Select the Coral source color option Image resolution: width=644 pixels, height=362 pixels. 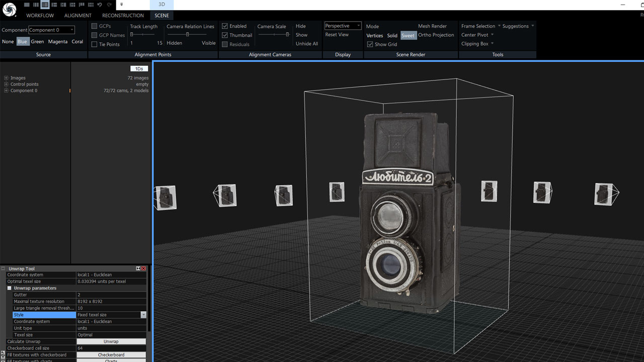click(77, 42)
